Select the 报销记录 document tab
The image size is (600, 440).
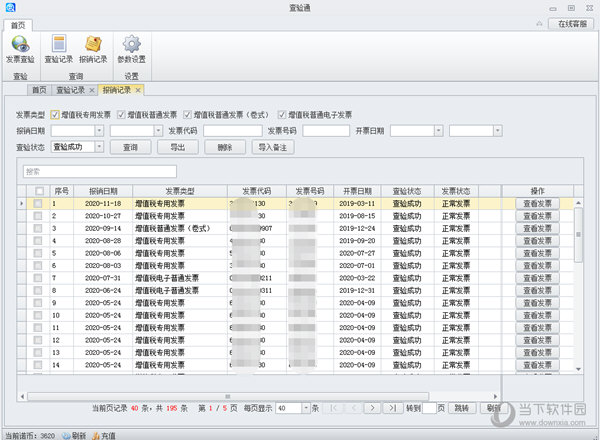tap(117, 90)
